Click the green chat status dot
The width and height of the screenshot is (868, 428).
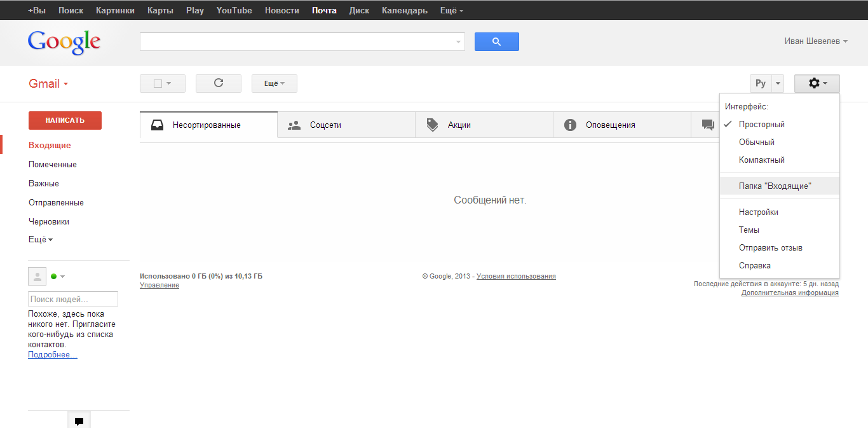(54, 277)
